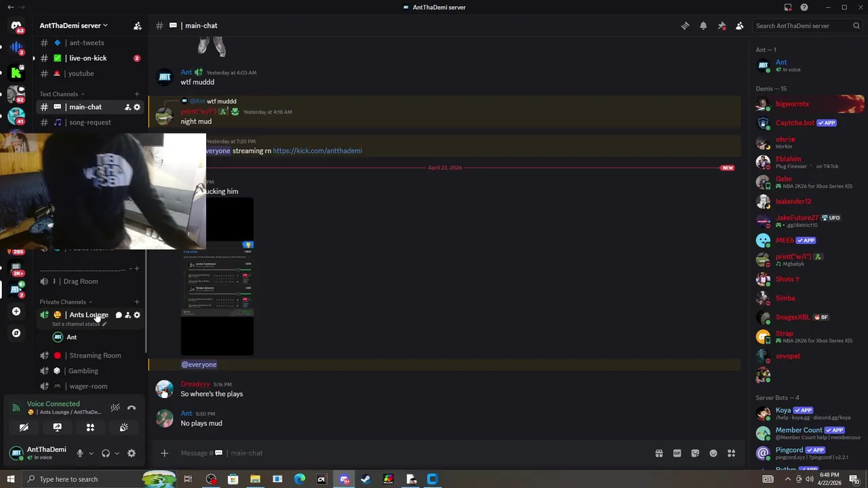Show pinned messages in main-chat
The image size is (868, 488).
722,26
